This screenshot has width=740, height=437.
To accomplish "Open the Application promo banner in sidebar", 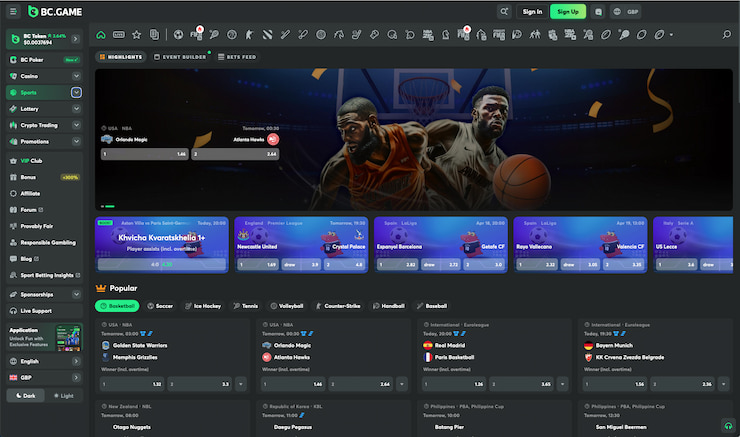I will pyautogui.click(x=45, y=337).
